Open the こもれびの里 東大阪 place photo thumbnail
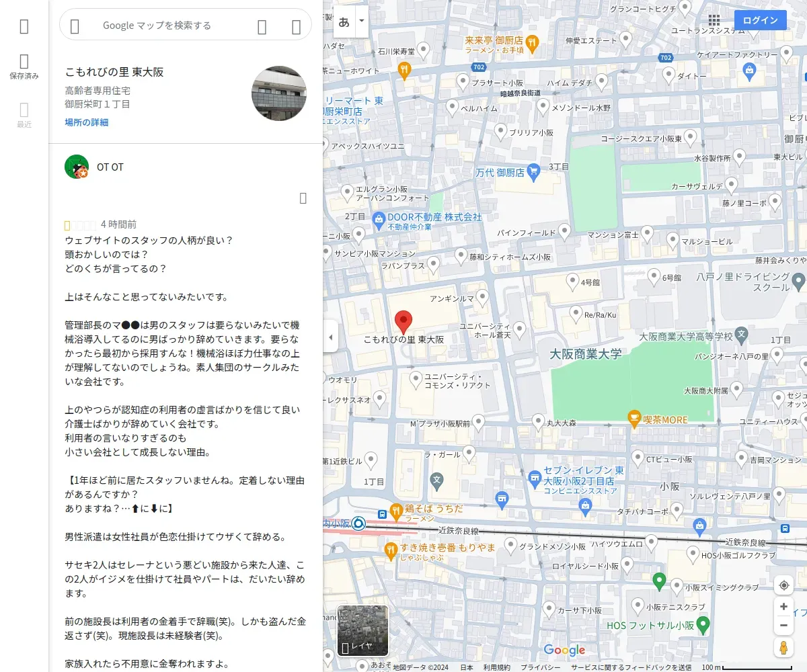The image size is (807, 672). (x=279, y=93)
